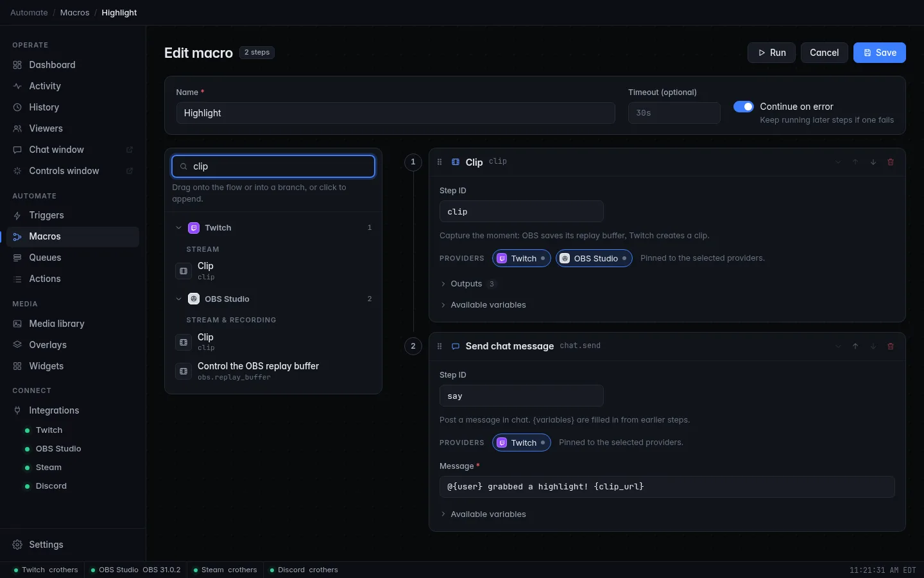Click the Cancel button
Viewport: 924px width, 578px height.
click(x=824, y=53)
